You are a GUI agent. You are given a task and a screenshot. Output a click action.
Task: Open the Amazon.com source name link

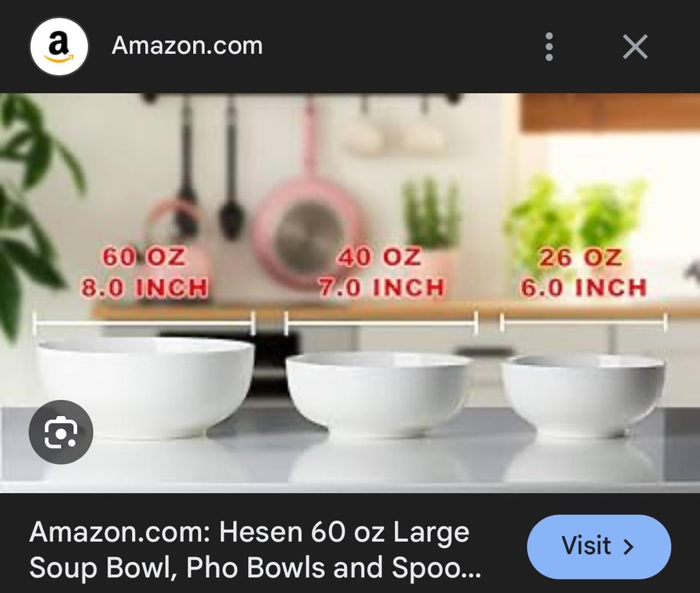click(x=187, y=45)
